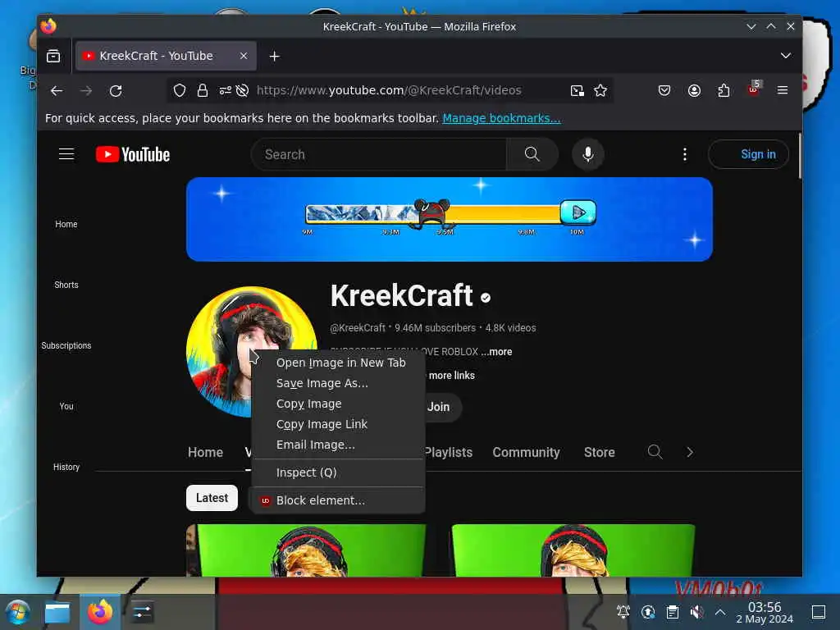Submit search with magnifier button
Viewport: 840px width, 630px height.
pos(532,154)
